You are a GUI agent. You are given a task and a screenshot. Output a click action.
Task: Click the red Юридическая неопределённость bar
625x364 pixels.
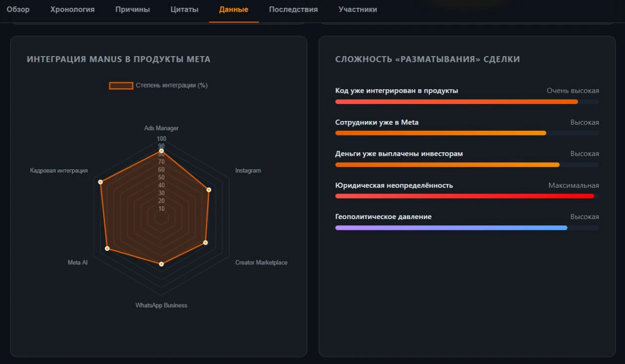pos(464,196)
